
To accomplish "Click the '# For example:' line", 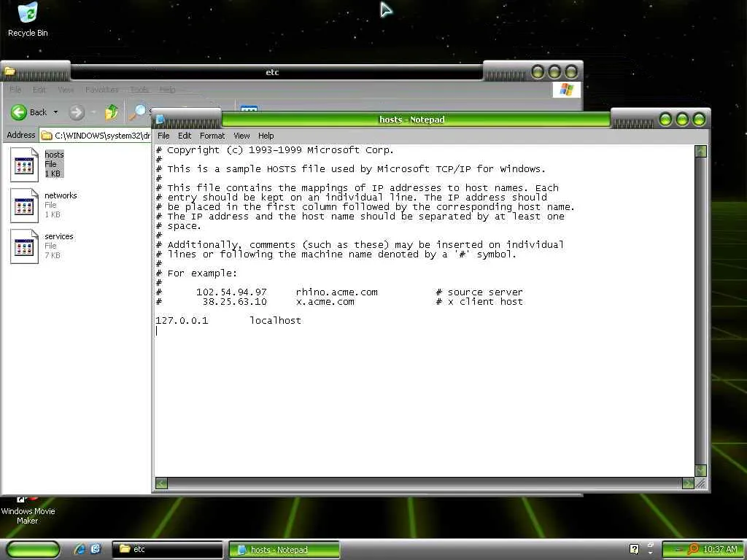I will (196, 273).
